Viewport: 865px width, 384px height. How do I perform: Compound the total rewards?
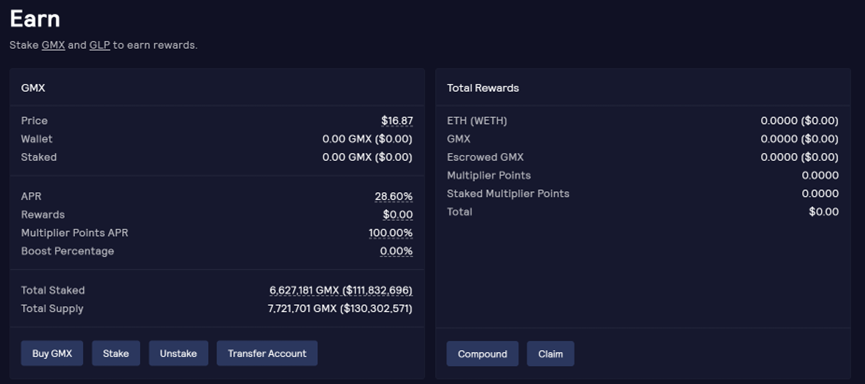(482, 354)
